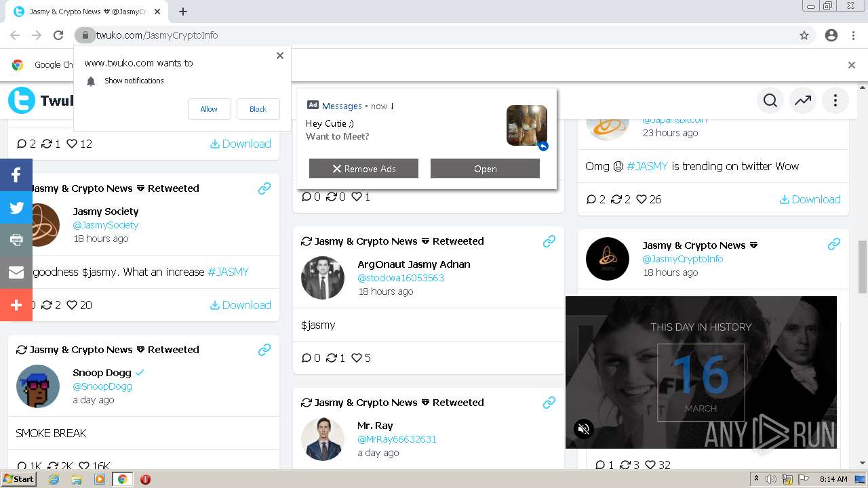Copy link icon on Jasmy Society retweet
This screenshot has width=868, height=488.
264,188
